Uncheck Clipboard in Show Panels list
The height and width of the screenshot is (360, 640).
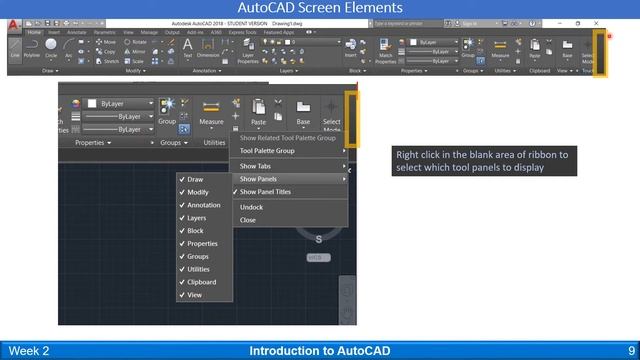pyautogui.click(x=204, y=282)
